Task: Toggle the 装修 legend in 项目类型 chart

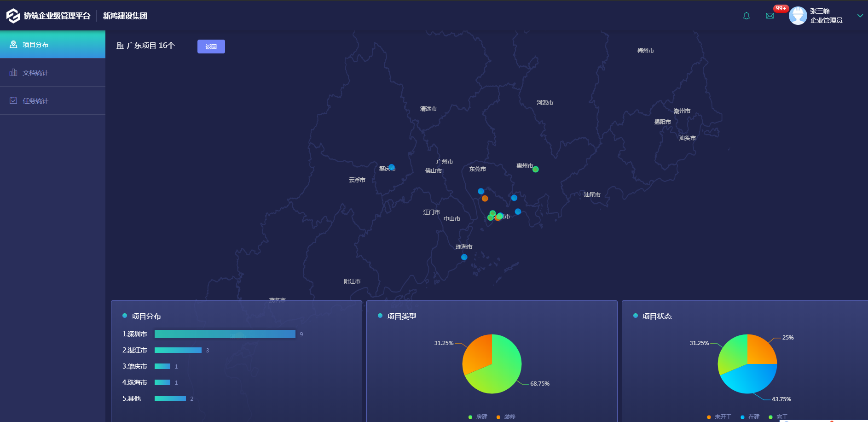Action: pyautogui.click(x=506, y=417)
